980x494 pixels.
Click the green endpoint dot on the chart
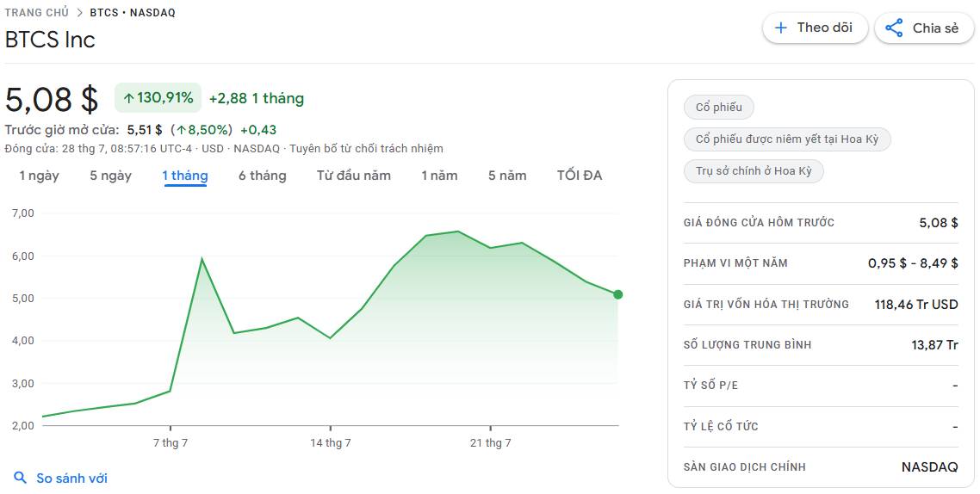click(617, 294)
